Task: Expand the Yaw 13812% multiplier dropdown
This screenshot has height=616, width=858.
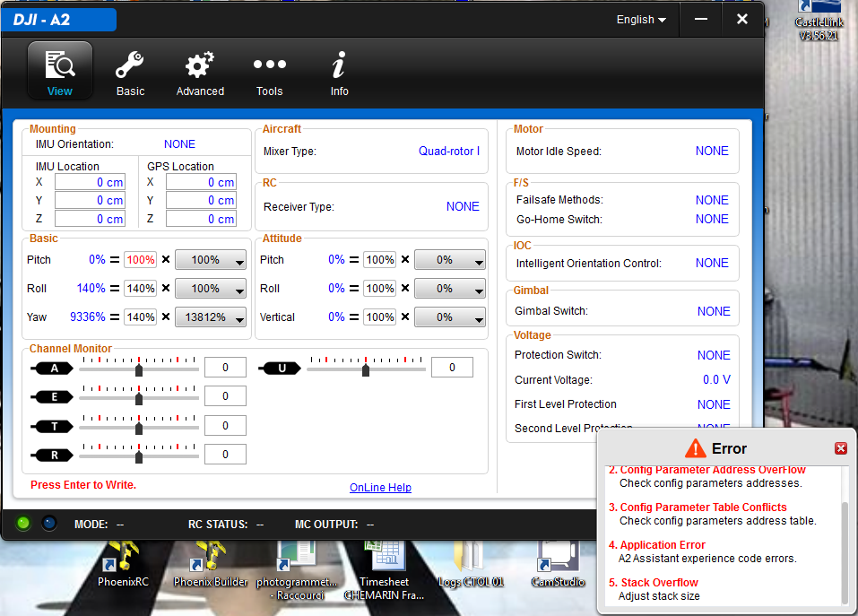Action: [x=210, y=317]
